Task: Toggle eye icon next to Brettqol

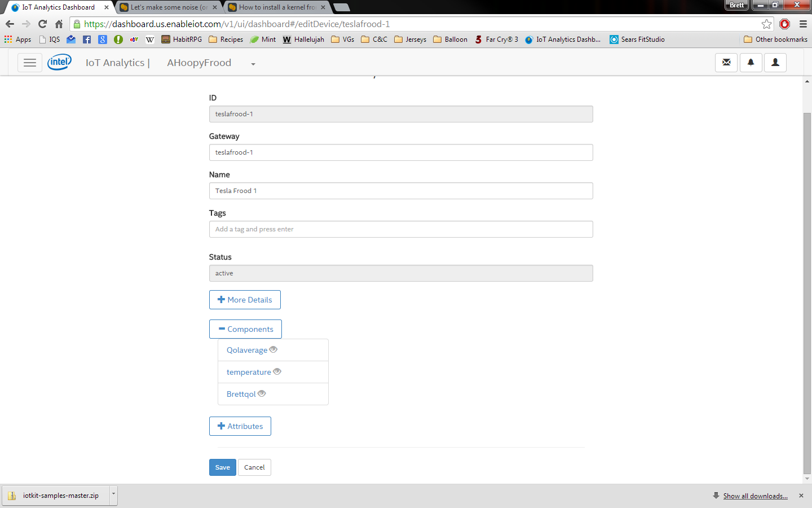Action: click(262, 393)
